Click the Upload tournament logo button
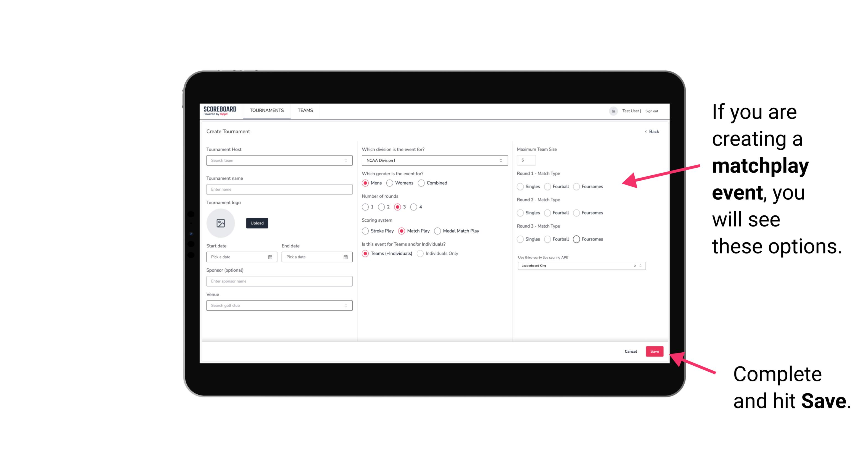The width and height of the screenshot is (868, 467). (256, 223)
